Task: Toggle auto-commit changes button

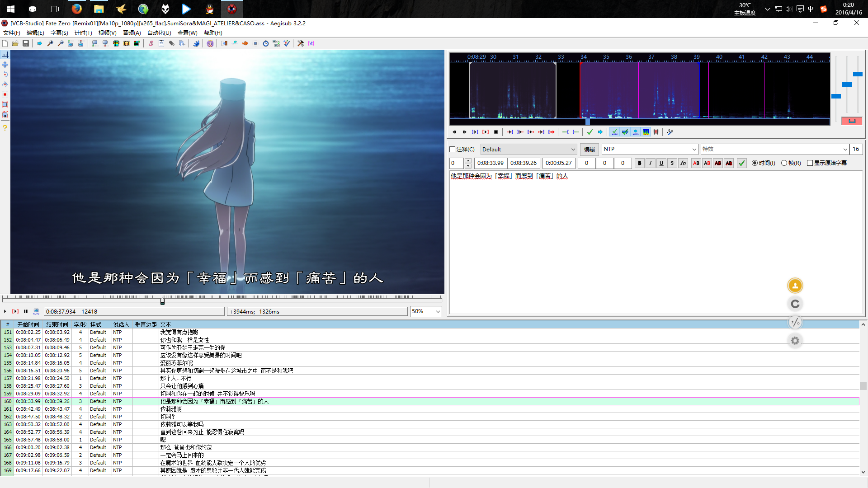Action: pyautogui.click(x=614, y=132)
